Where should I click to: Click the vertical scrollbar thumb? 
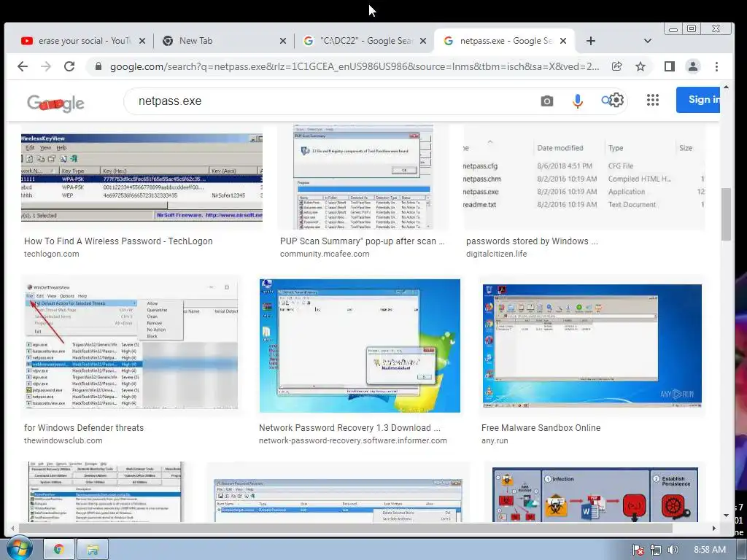[726, 214]
